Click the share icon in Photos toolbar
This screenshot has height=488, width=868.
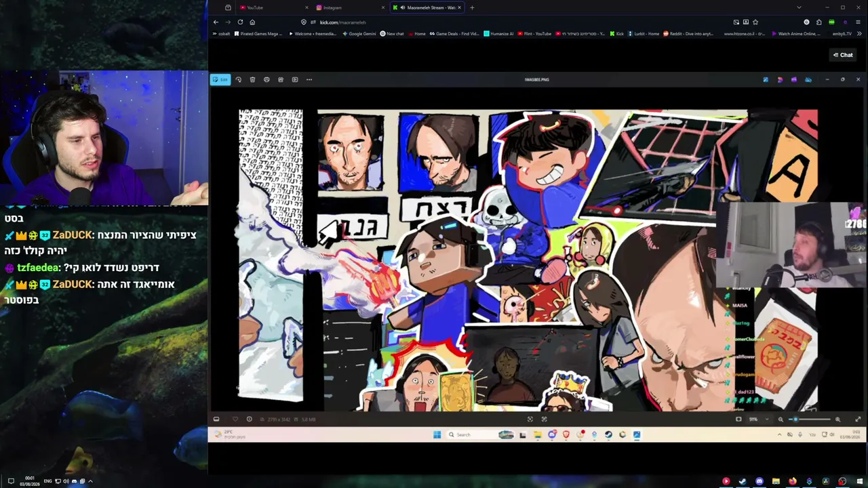pos(281,80)
